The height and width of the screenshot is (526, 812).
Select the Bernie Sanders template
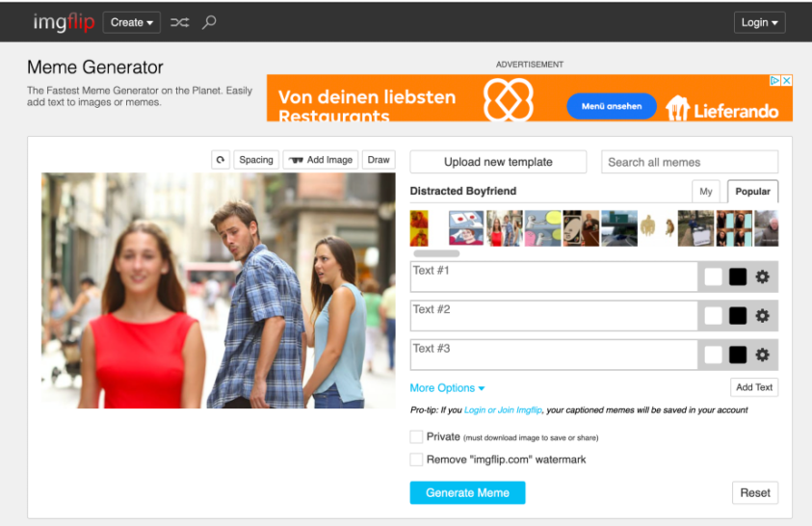click(x=767, y=228)
